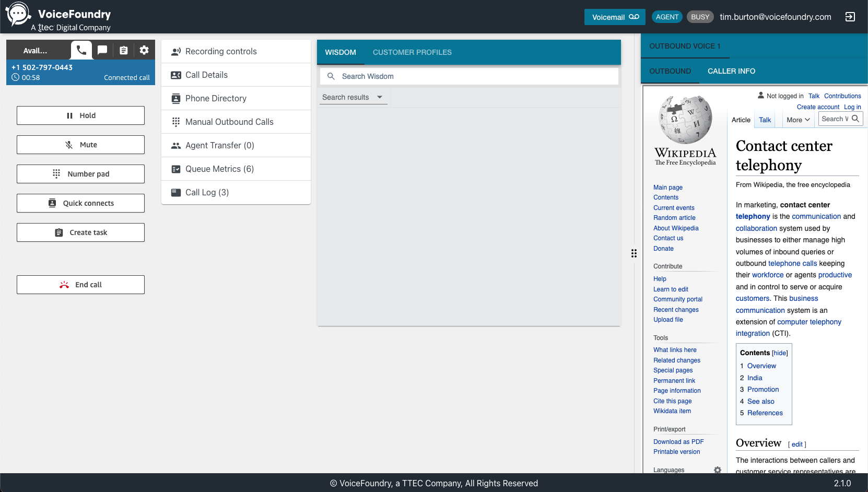This screenshot has width=868, height=492.
Task: Click the phone number +1 502-797-0443
Action: click(42, 67)
